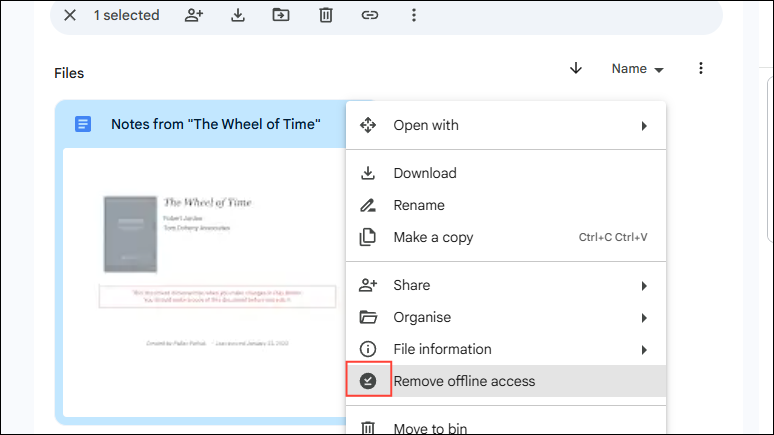Click the bin icon in toolbar
The image size is (774, 435).
326,15
